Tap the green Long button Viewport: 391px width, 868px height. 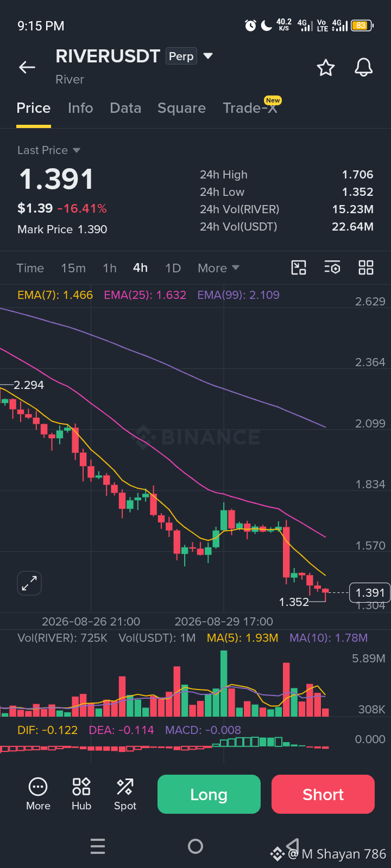[209, 794]
